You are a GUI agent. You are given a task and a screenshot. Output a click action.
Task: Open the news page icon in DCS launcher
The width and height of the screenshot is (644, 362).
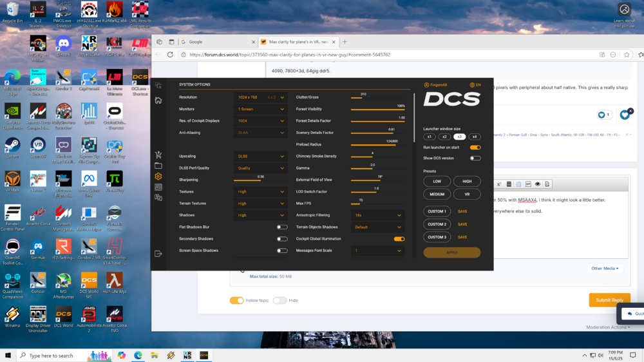(158, 187)
